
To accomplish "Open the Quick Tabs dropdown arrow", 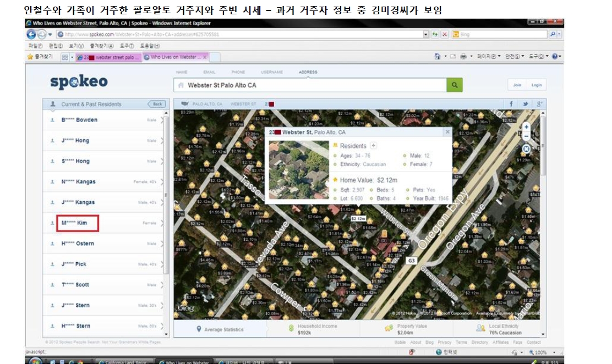I will pos(72,57).
